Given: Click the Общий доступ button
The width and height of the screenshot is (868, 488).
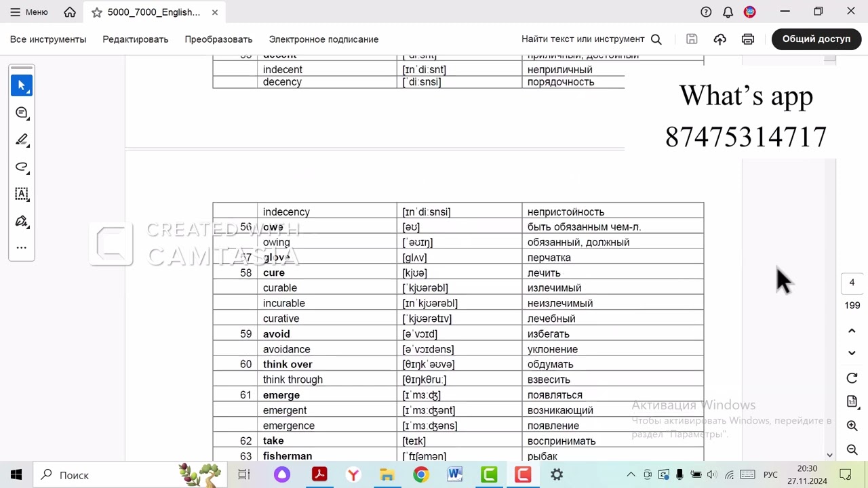Looking at the screenshot, I should pos(816,39).
